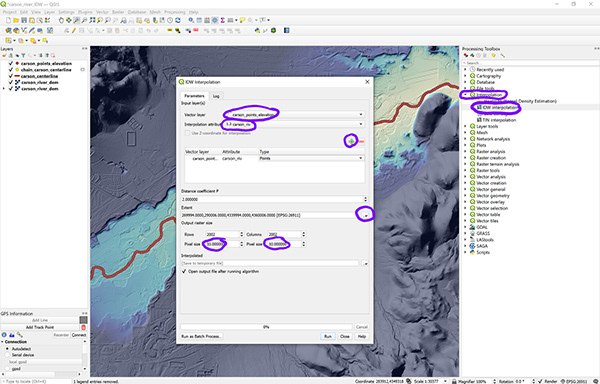Toggle visibility of carson_centerline layer
600x384 pixels.
click(11, 76)
